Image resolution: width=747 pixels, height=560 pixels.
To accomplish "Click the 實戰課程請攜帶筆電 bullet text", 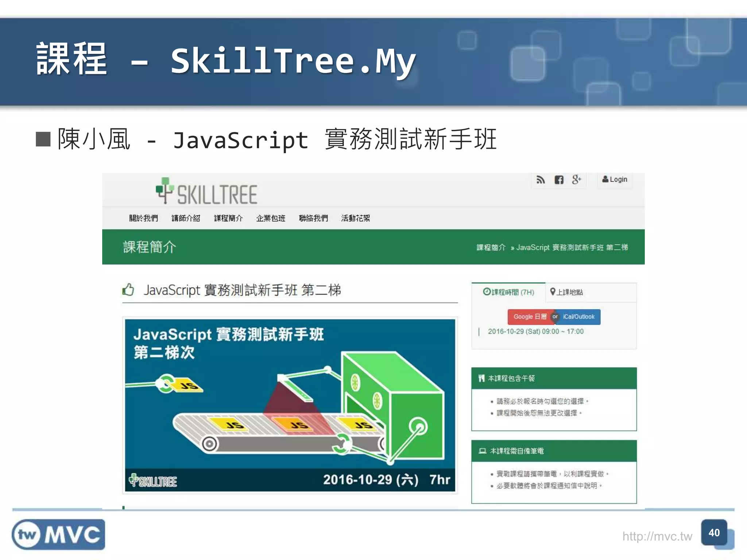I will (x=552, y=474).
